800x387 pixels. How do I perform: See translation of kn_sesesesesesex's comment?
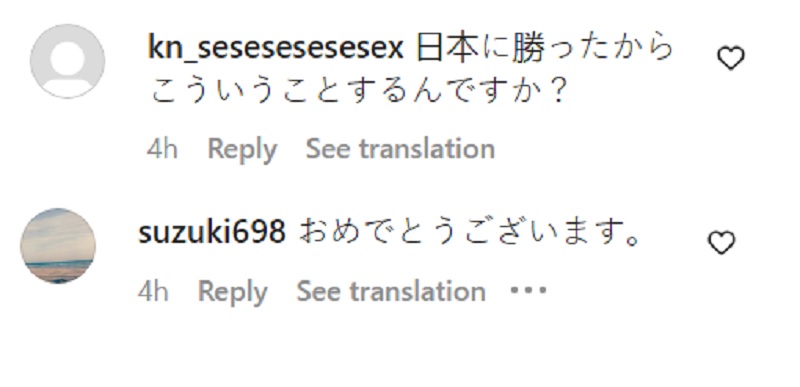(400, 149)
